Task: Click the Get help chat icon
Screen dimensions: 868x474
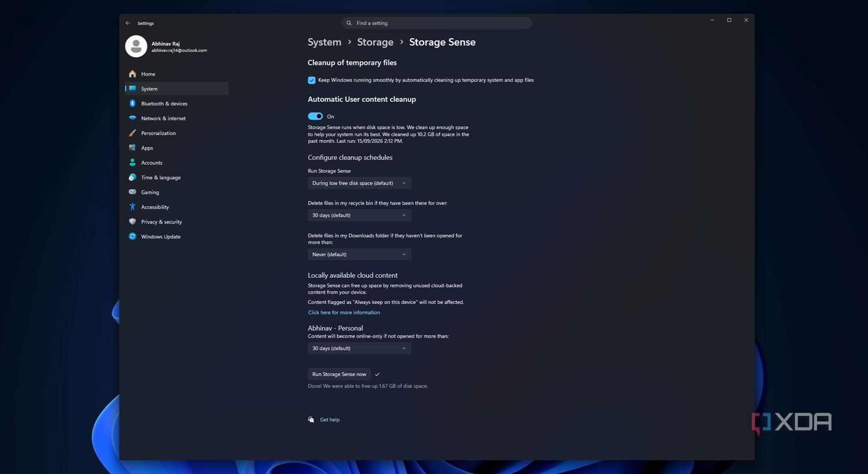Action: pyautogui.click(x=311, y=420)
